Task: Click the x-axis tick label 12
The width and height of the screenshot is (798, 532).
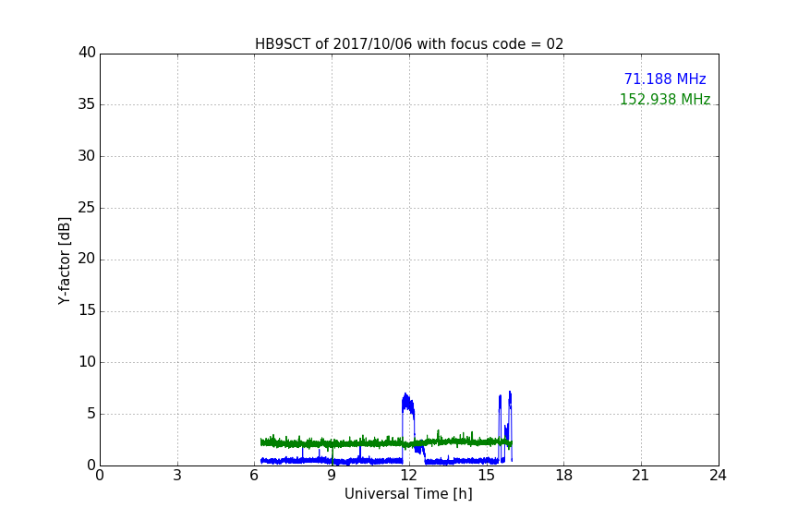Action: click(x=408, y=476)
